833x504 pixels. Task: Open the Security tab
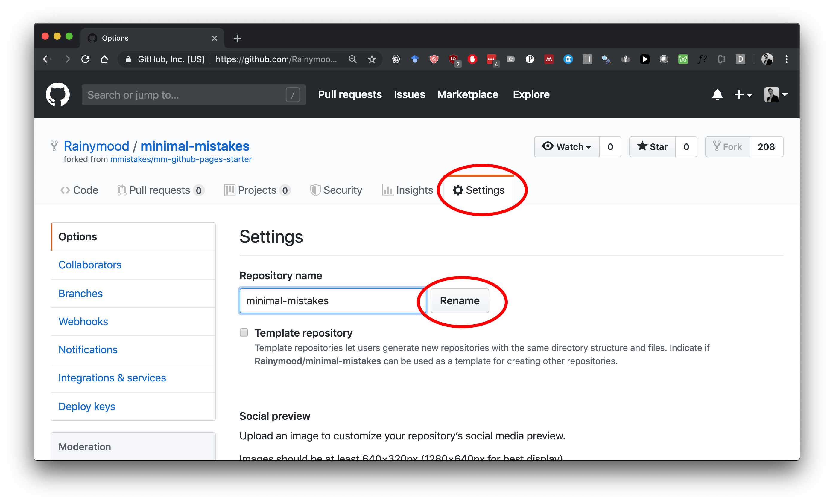point(336,190)
